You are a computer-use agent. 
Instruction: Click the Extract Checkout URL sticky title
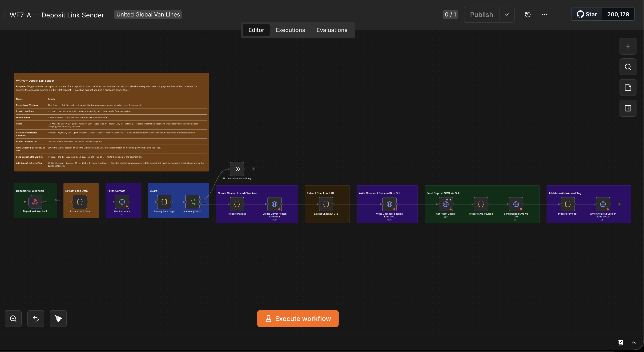click(x=321, y=193)
